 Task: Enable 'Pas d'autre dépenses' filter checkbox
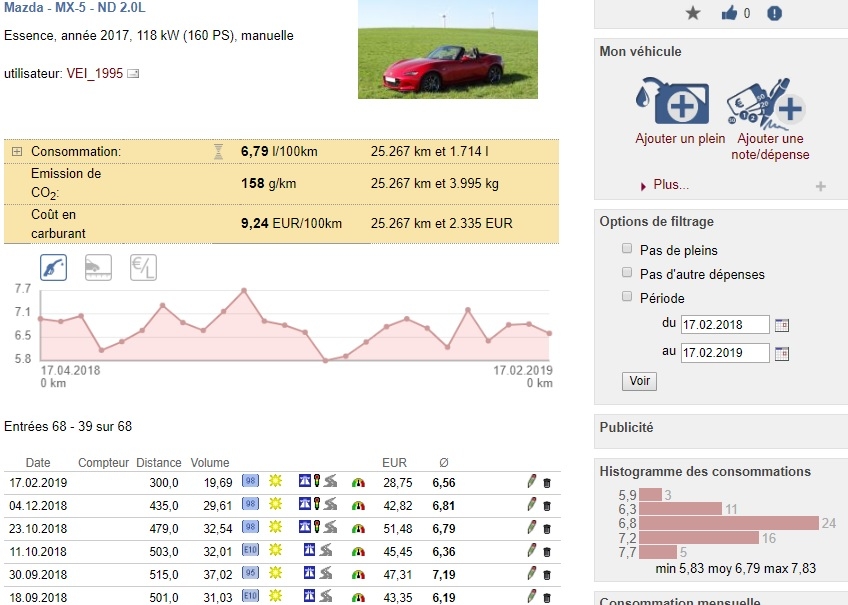click(627, 272)
